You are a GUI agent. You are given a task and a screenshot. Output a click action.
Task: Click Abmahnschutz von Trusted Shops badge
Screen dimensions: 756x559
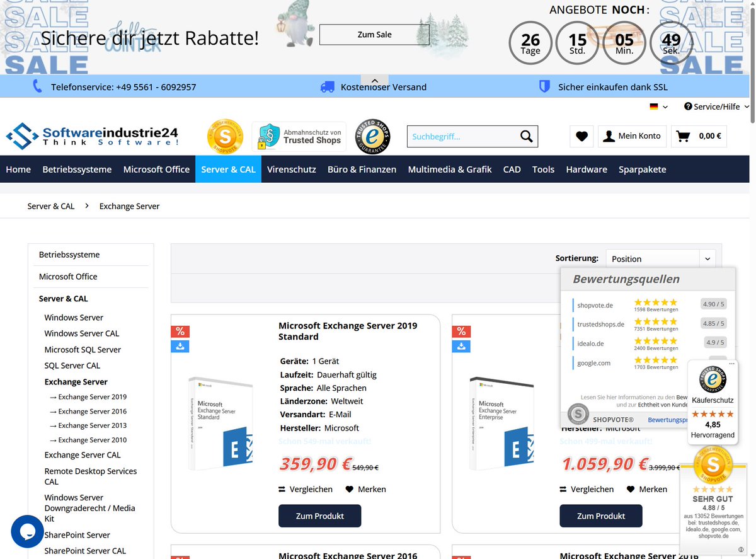point(299,137)
